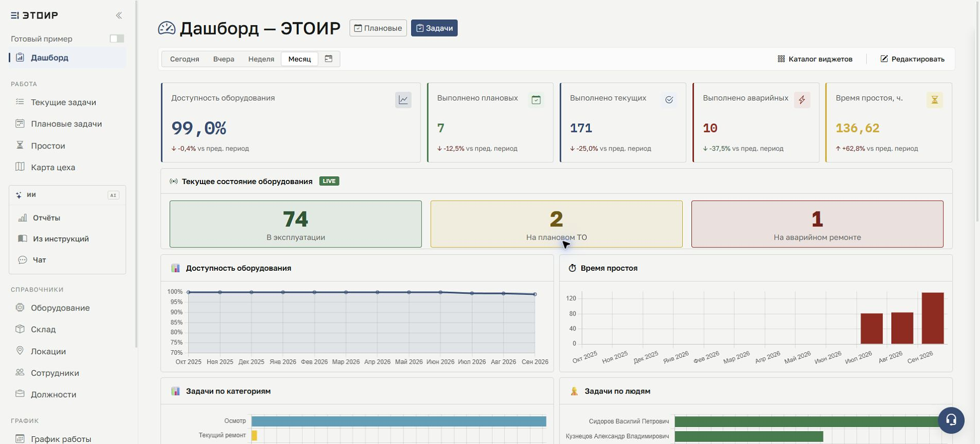Click hourglass icon on 'Время простоя' card
The height and width of the screenshot is (444, 980).
tap(935, 100)
